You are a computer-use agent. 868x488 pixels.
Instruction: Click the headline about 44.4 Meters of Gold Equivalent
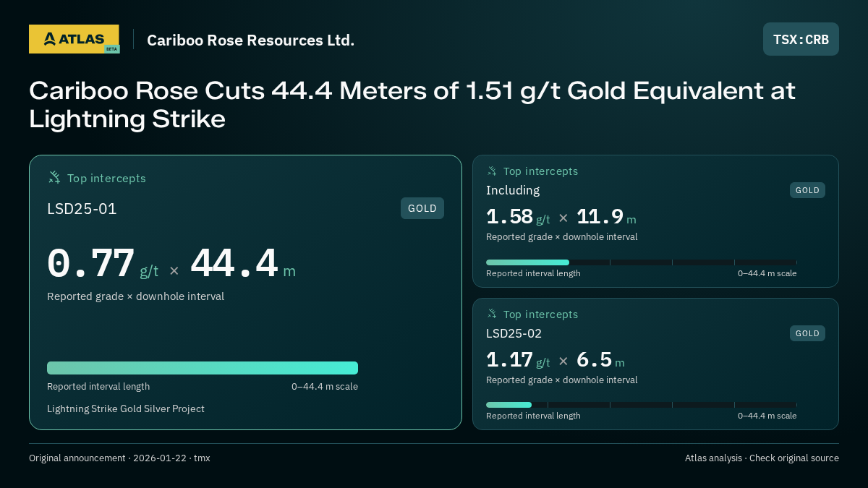tap(412, 105)
